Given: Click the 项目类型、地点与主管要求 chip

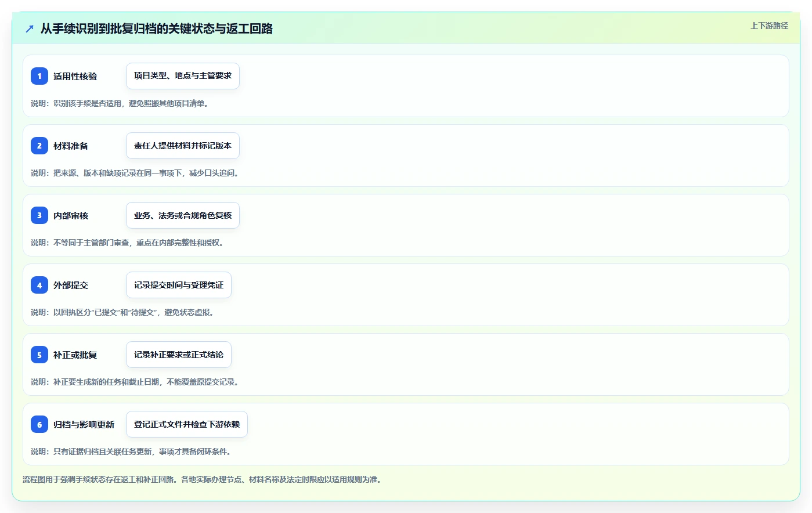Looking at the screenshot, I should click(x=183, y=76).
